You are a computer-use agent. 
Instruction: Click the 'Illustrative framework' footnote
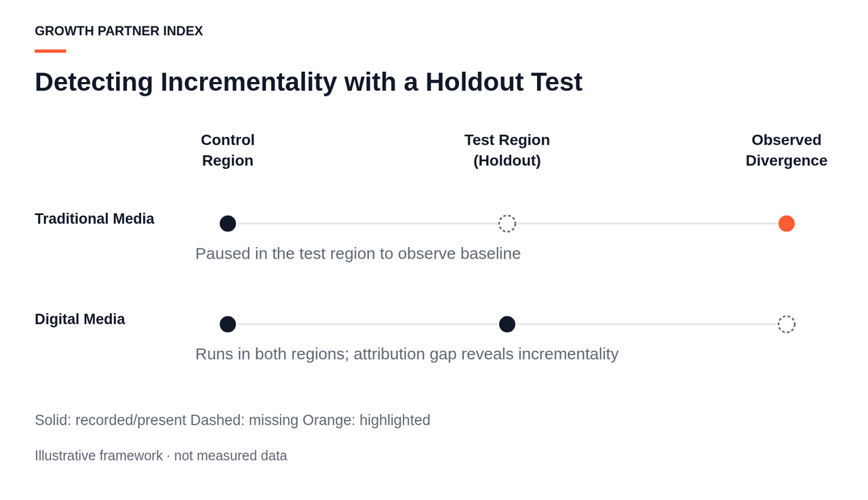pos(161,456)
